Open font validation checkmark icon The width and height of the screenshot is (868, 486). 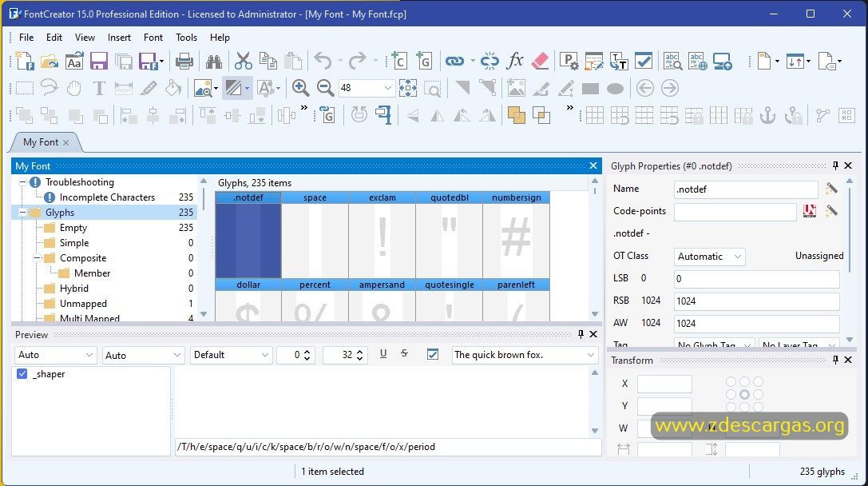point(644,61)
